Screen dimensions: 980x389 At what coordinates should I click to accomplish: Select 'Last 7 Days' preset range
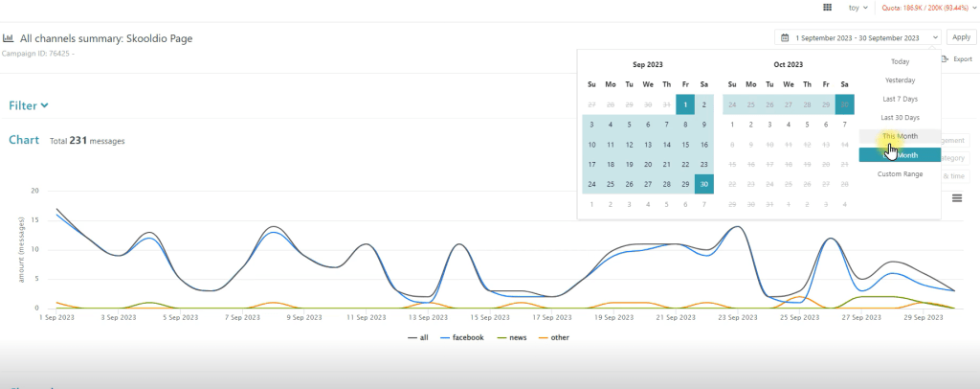900,99
